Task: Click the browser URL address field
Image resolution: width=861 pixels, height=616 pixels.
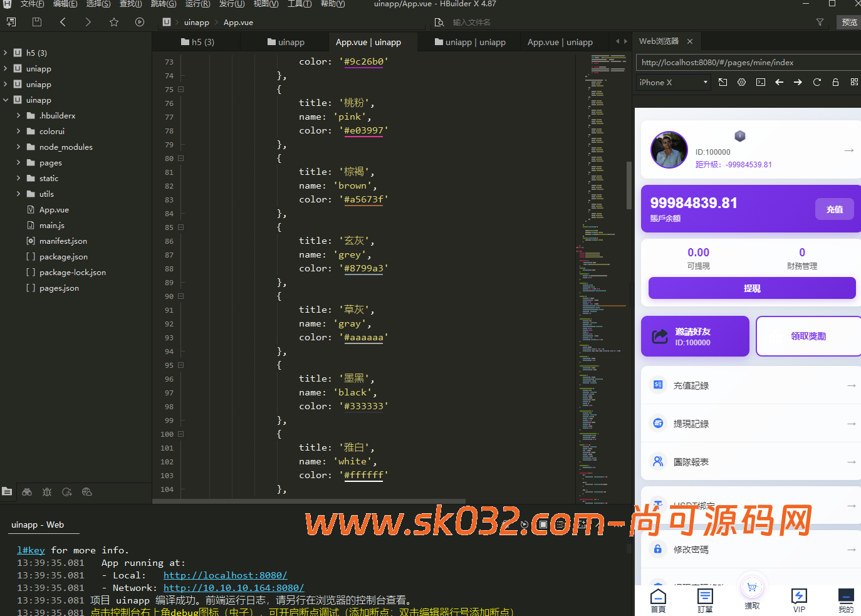Action: 746,62
